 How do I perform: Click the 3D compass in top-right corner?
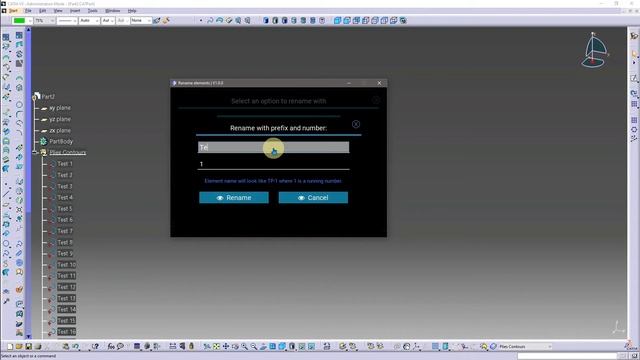point(594,50)
